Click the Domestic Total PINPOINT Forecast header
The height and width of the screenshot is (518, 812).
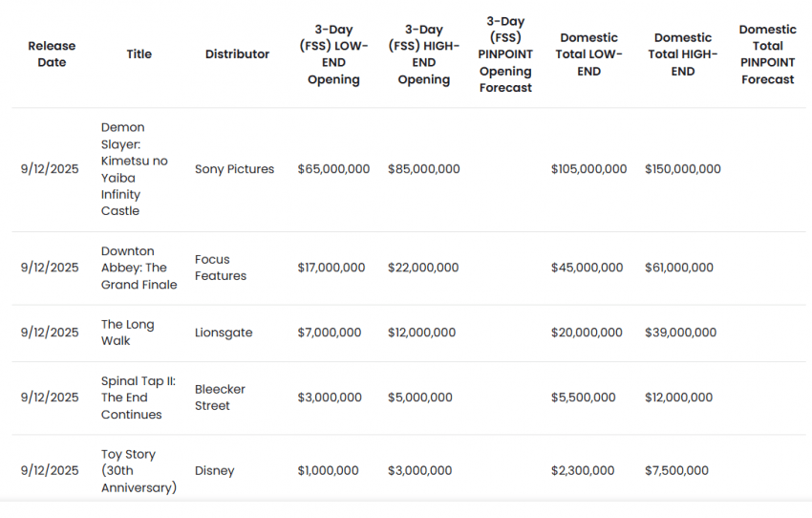click(767, 54)
